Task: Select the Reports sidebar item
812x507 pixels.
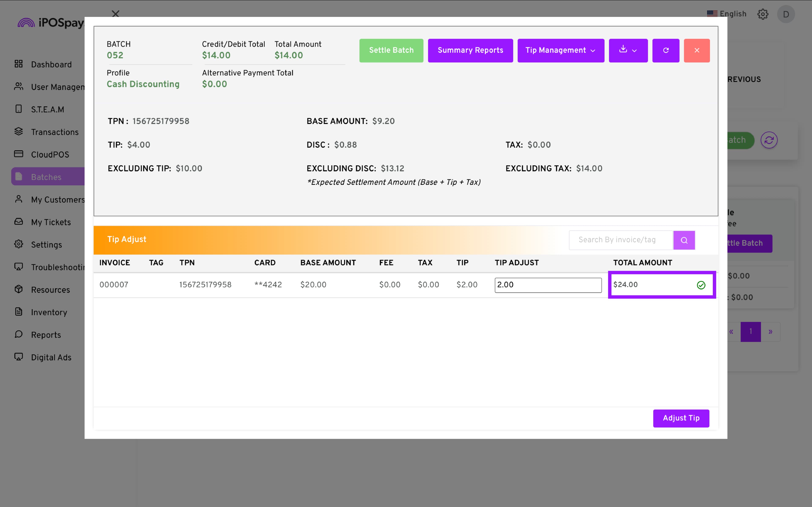Action: pos(46,335)
